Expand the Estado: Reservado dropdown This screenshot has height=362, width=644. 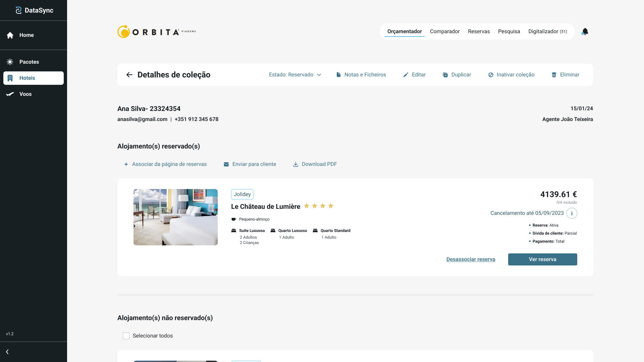coord(295,75)
